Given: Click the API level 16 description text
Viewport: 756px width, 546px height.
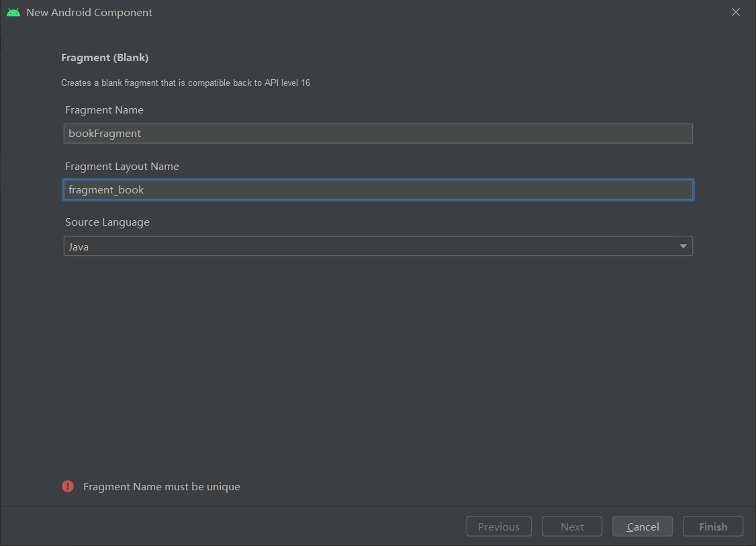Looking at the screenshot, I should (x=185, y=83).
